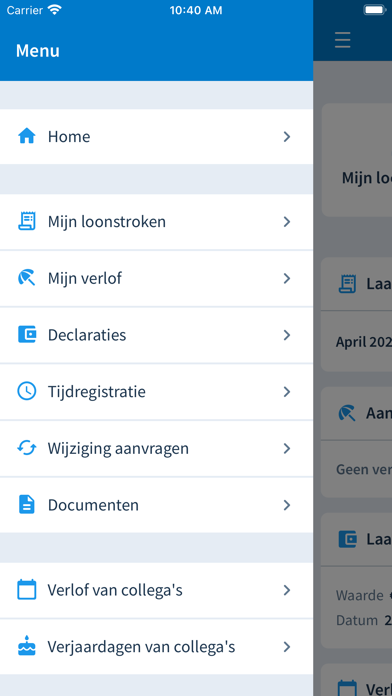
Task: Tap the Mijn verlof umbrella icon
Action: tap(27, 278)
